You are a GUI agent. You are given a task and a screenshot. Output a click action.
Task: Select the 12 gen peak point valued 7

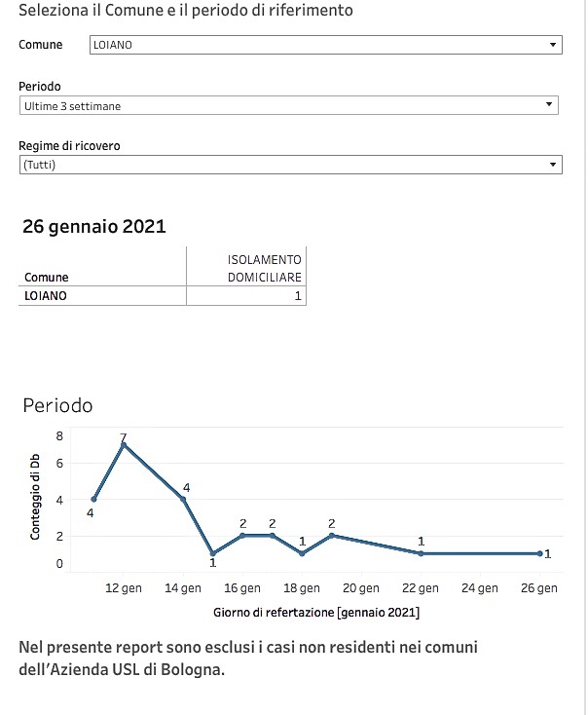click(x=123, y=444)
